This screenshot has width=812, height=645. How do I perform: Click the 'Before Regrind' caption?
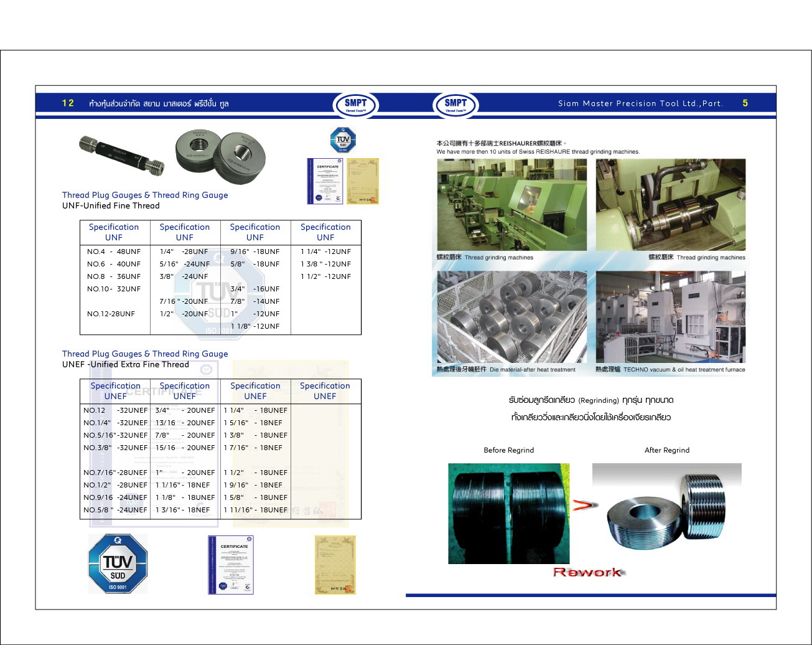[509, 450]
